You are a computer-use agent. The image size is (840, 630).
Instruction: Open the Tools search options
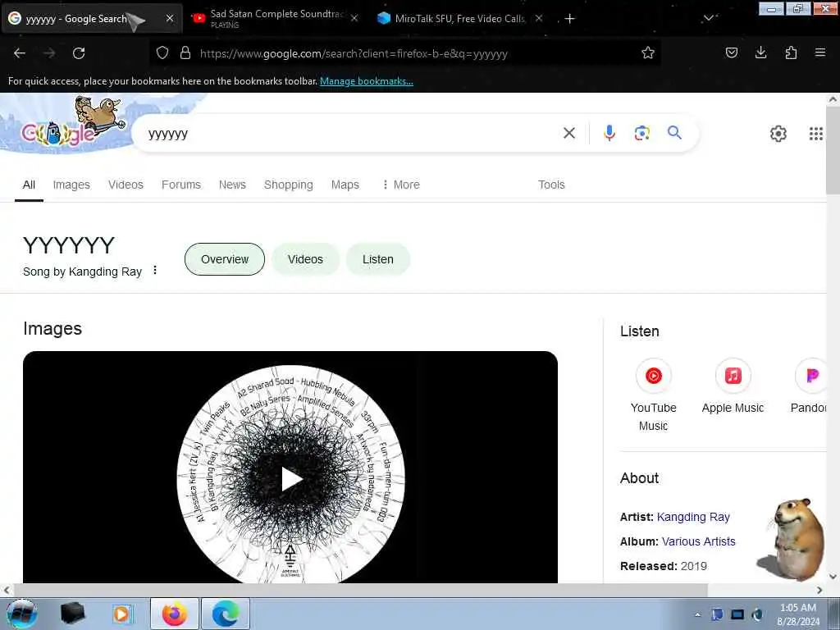[x=551, y=185]
